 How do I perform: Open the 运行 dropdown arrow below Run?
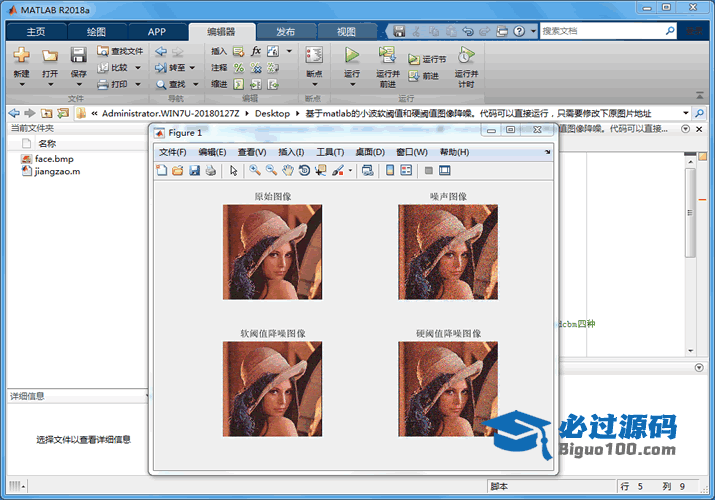352,84
